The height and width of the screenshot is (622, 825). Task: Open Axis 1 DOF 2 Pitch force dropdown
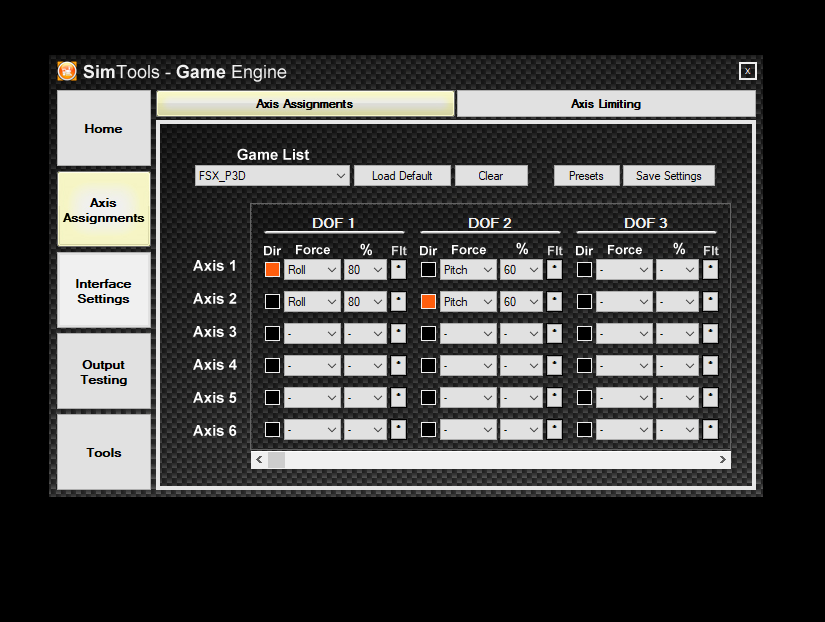click(x=468, y=269)
